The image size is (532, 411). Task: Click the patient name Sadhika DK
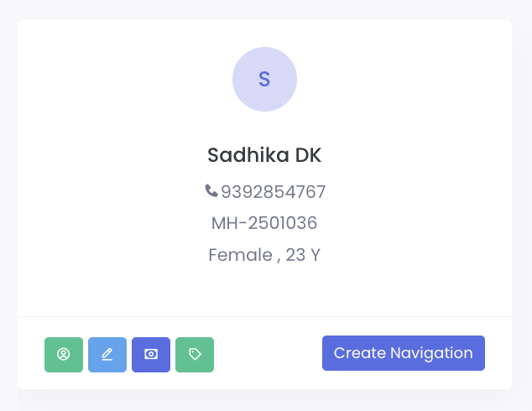click(264, 155)
